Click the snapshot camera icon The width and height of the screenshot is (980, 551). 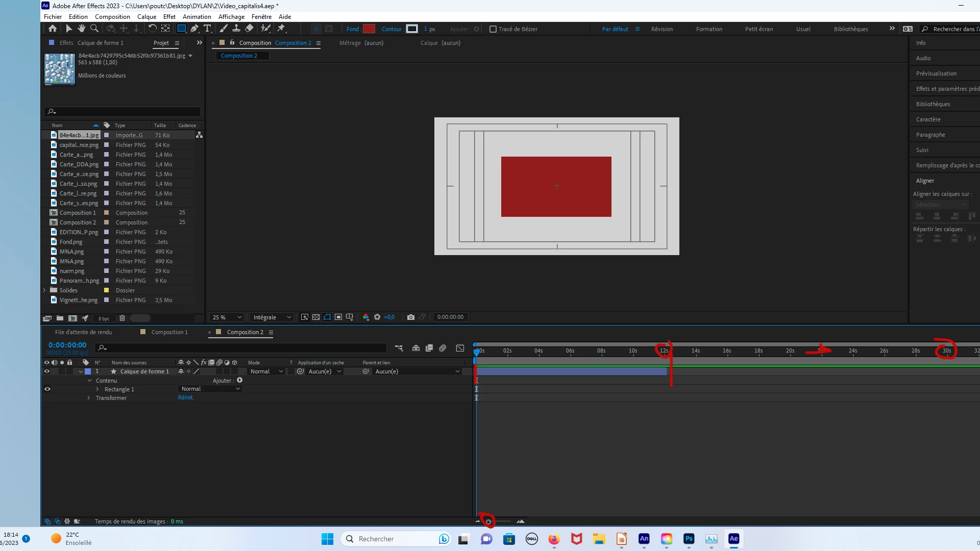411,317
